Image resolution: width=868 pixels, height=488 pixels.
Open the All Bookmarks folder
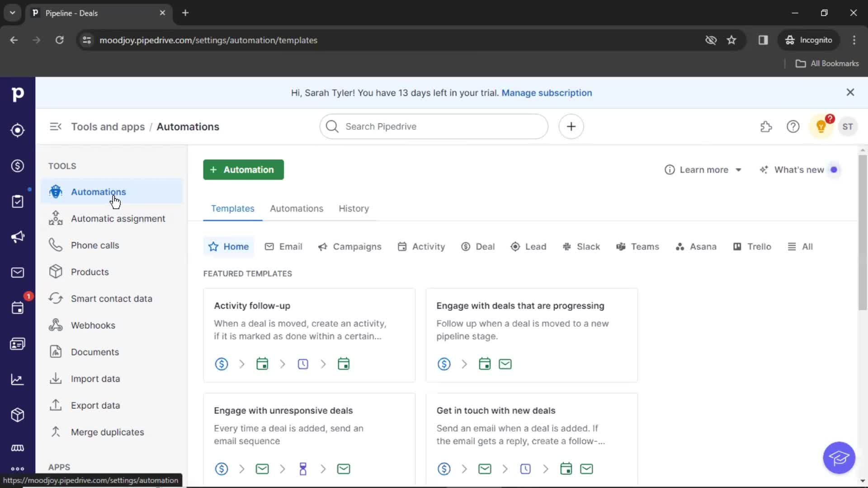(827, 64)
